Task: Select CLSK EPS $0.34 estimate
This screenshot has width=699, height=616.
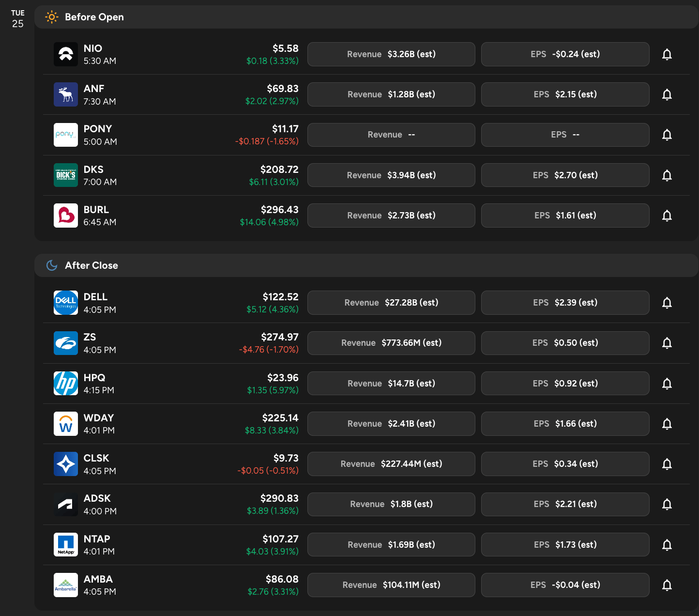Action: [565, 464]
